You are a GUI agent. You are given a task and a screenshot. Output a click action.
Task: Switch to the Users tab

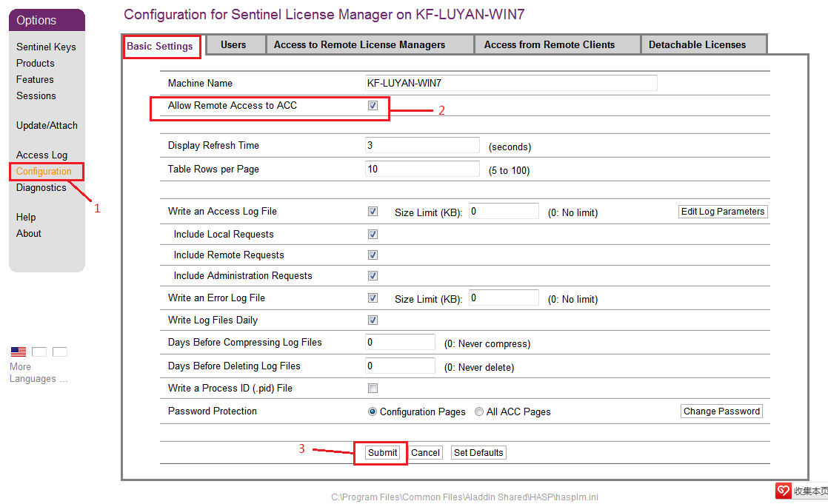[x=233, y=45]
